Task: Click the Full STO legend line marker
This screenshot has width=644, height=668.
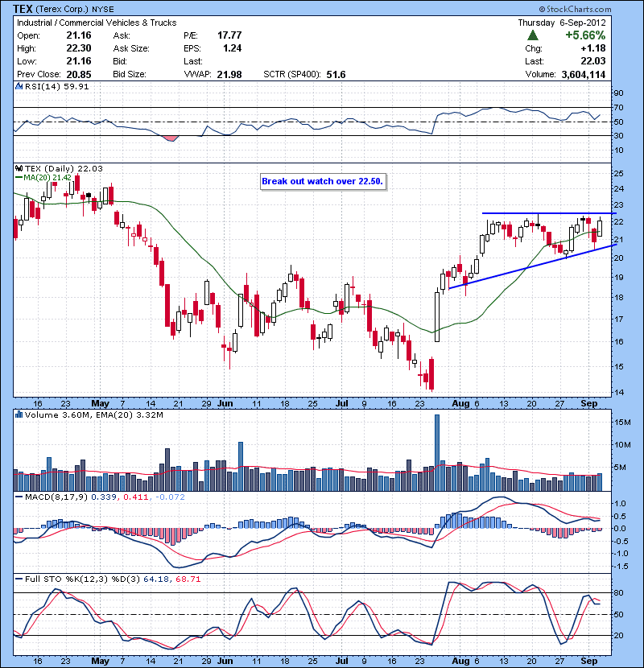Action: point(19,579)
